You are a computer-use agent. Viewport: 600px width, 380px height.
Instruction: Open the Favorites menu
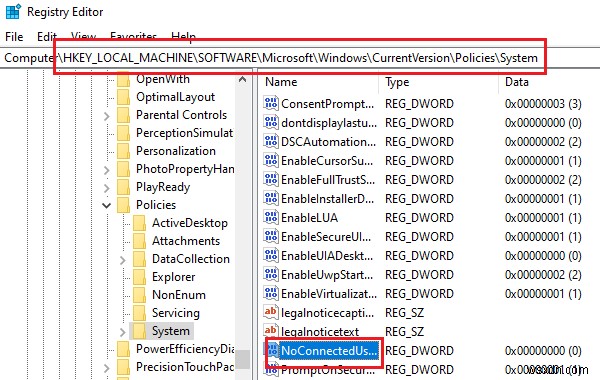click(x=133, y=37)
